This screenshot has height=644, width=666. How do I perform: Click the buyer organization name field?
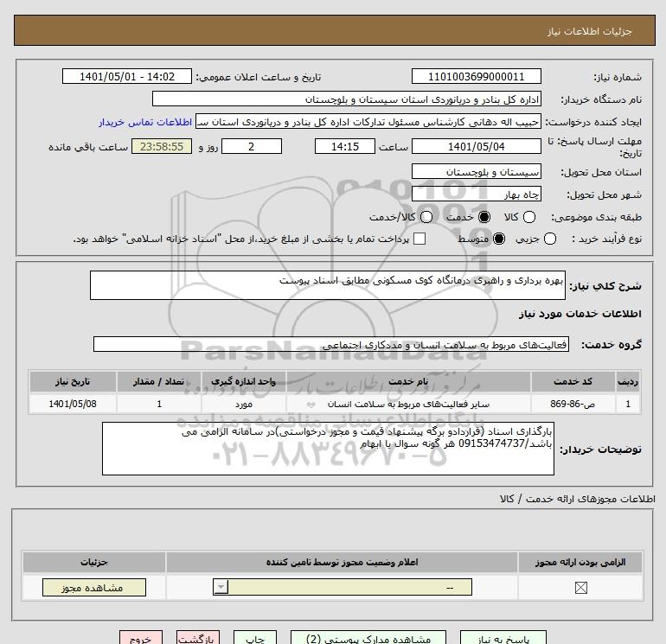(x=347, y=99)
